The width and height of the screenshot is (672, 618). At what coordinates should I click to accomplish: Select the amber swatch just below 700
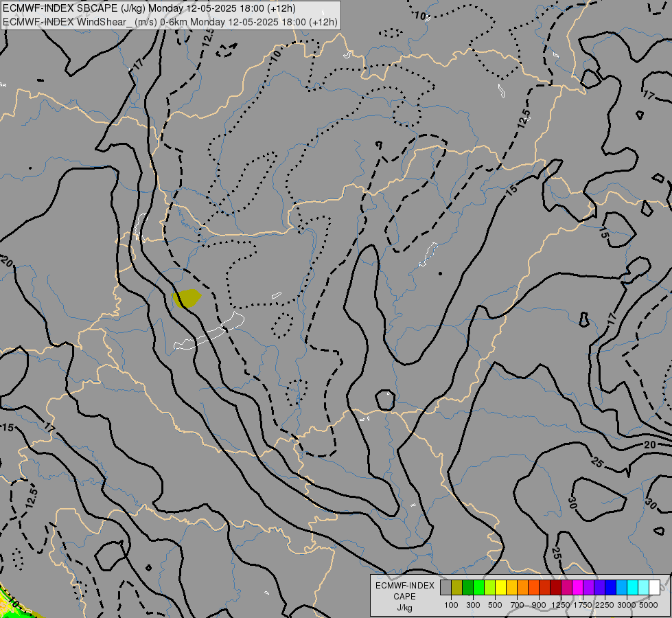511,587
